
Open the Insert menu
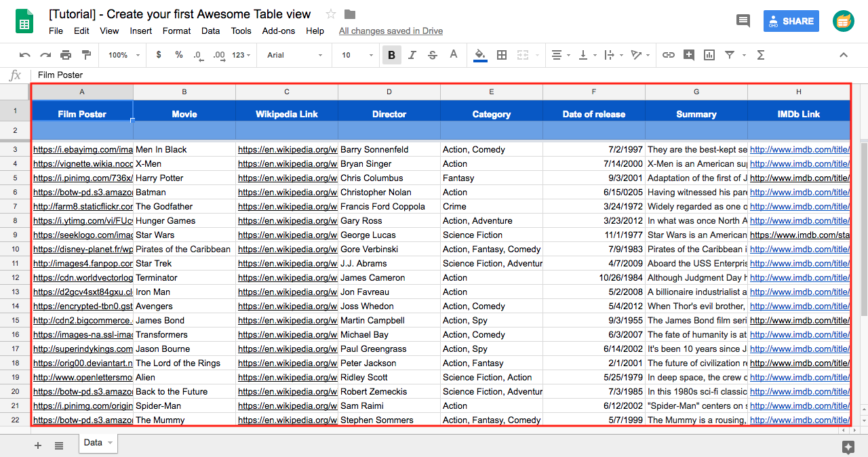[x=141, y=31]
